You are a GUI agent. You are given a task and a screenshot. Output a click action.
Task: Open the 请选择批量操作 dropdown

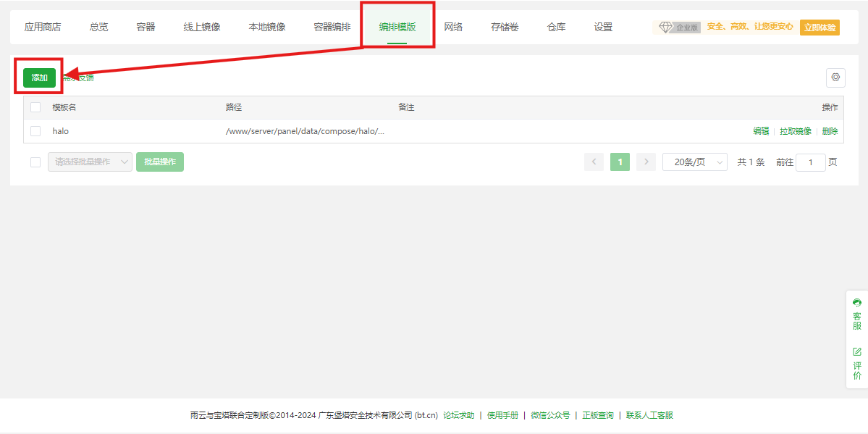pyautogui.click(x=90, y=162)
